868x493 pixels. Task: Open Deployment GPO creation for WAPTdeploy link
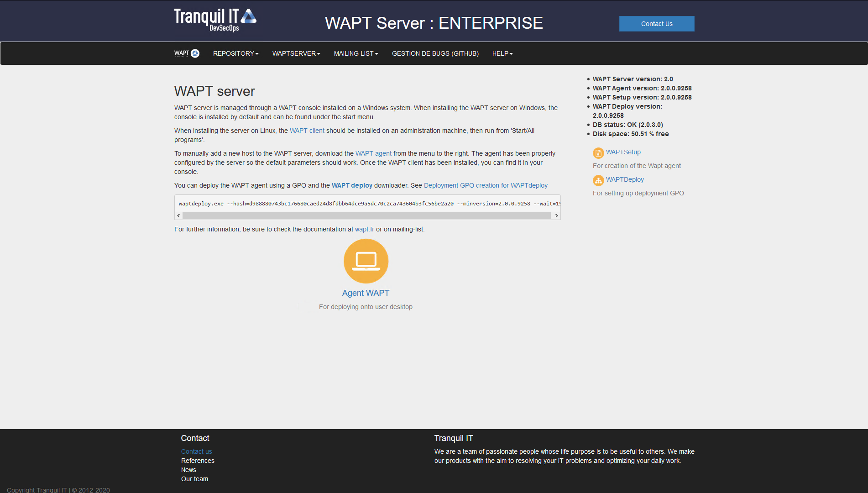tap(486, 185)
